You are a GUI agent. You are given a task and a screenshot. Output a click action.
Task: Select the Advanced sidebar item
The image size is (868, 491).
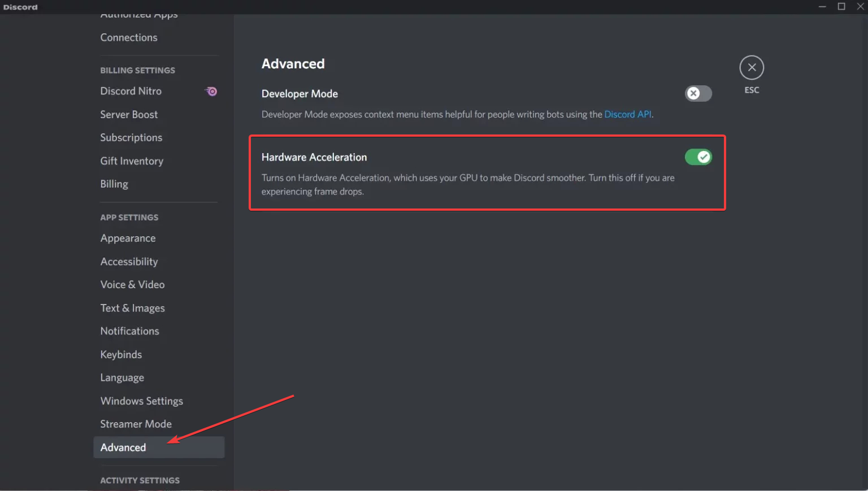click(159, 447)
